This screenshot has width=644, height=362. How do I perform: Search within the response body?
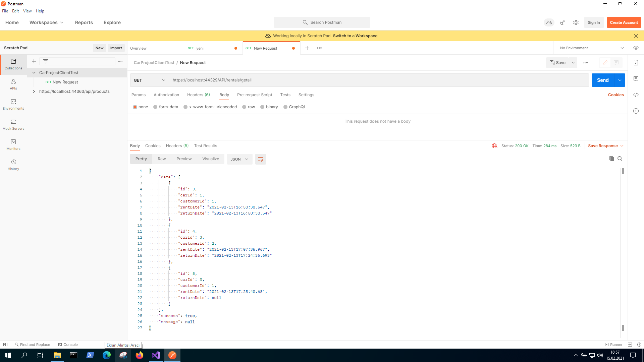coord(620,159)
